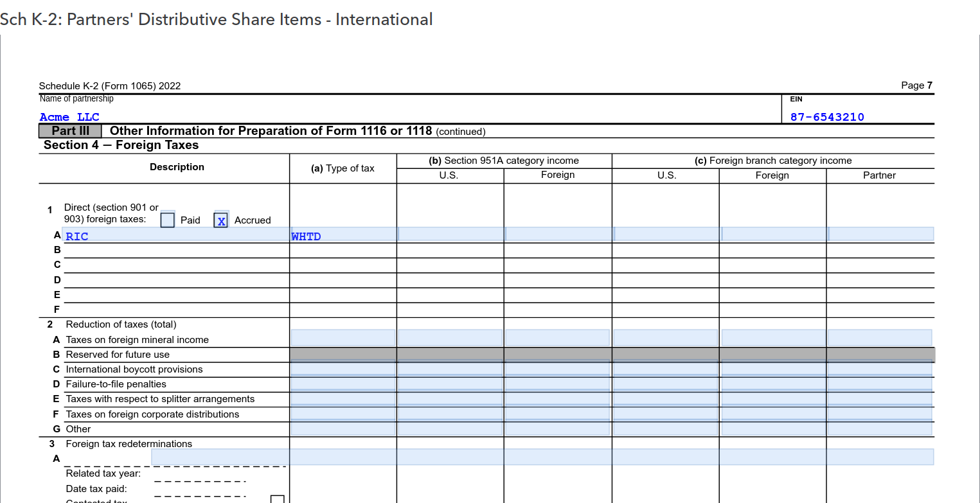Select the Other row Partner column field
This screenshot has width=980, height=503.
pyautogui.click(x=880, y=428)
